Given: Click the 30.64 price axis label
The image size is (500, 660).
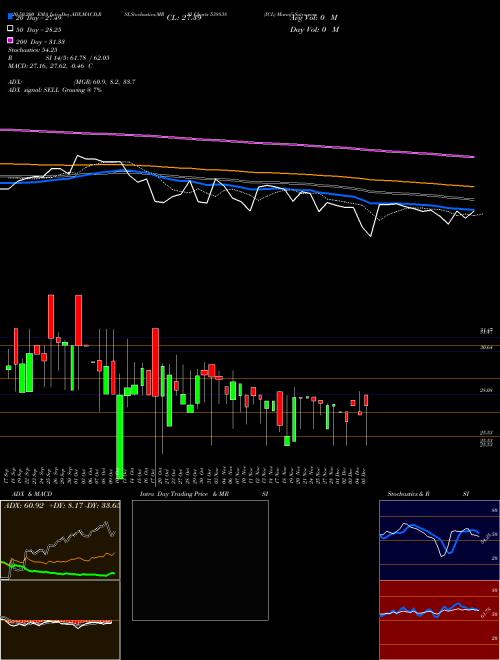Looking at the screenshot, I should coord(486,347).
